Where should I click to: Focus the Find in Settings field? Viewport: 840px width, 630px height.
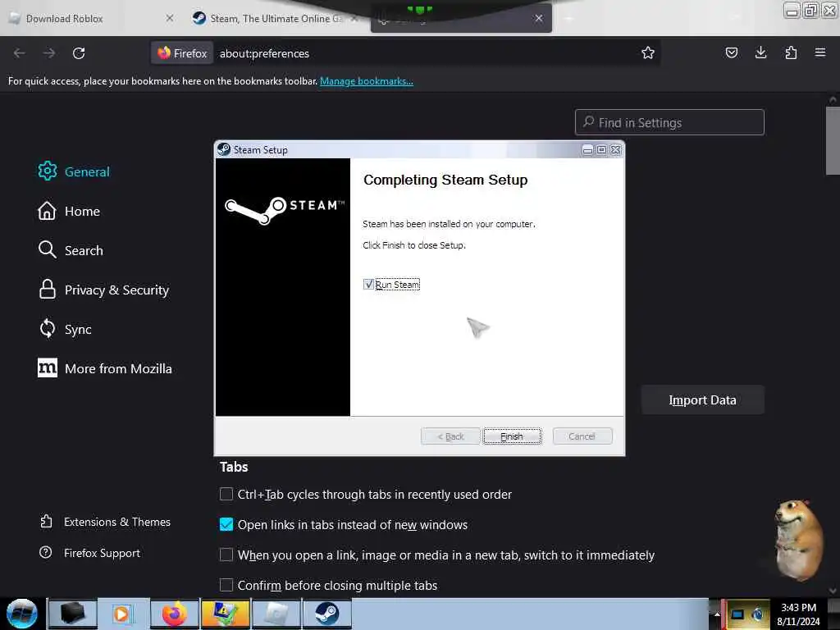pos(669,123)
